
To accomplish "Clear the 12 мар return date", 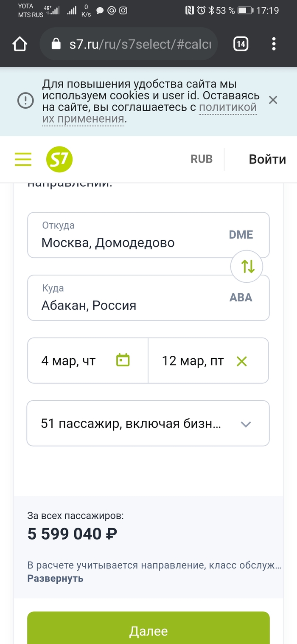I will 241,361.
